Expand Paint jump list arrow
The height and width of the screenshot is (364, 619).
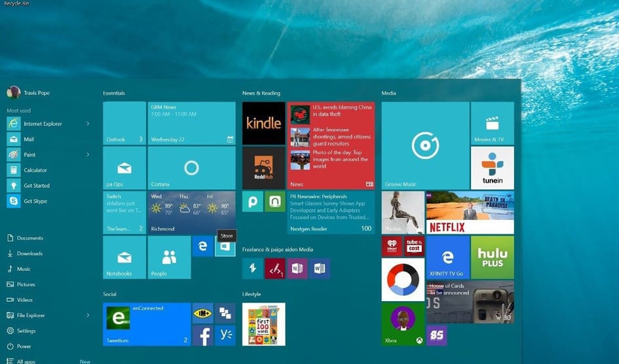point(88,155)
